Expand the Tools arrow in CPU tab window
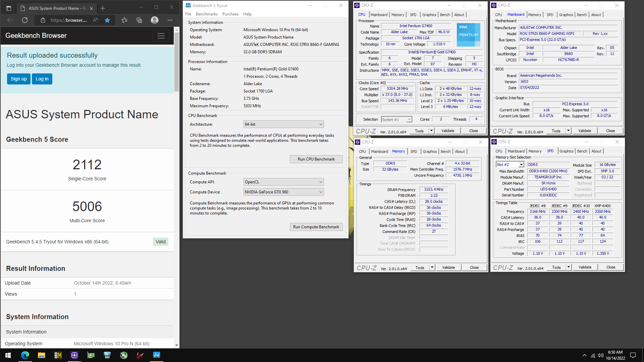644x362 pixels. coord(432,131)
